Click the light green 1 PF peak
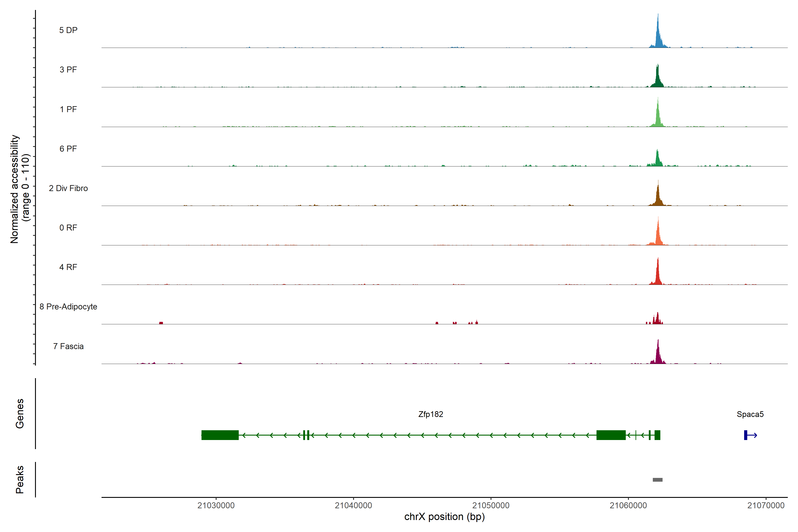Image resolution: width=798 pixels, height=532 pixels. click(x=658, y=117)
